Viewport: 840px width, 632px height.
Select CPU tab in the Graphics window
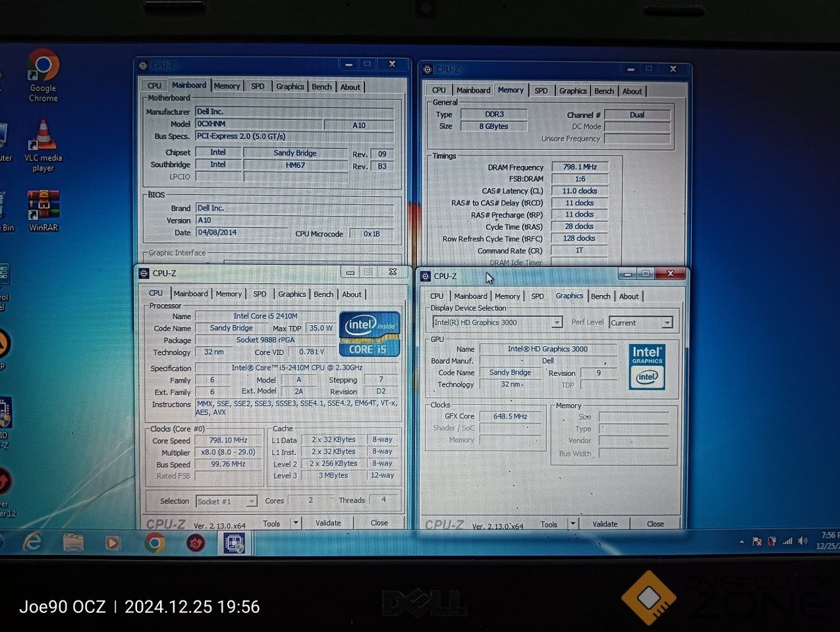click(x=437, y=296)
